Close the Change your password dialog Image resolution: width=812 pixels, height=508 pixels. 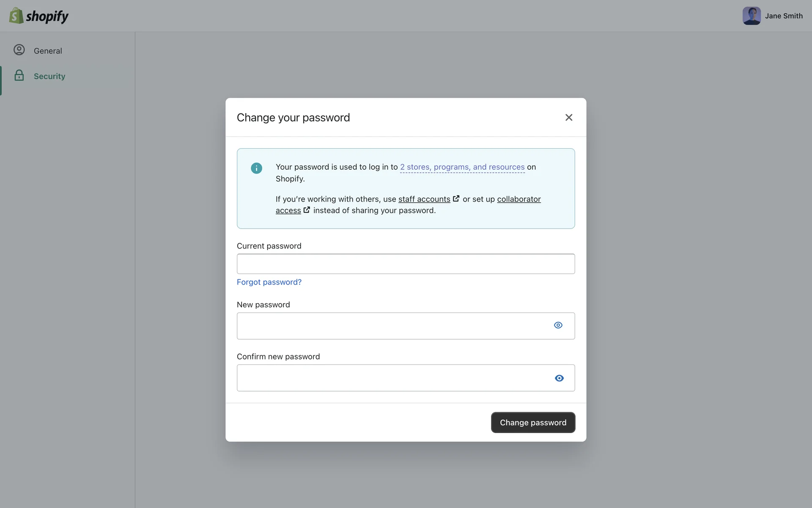[x=568, y=117]
